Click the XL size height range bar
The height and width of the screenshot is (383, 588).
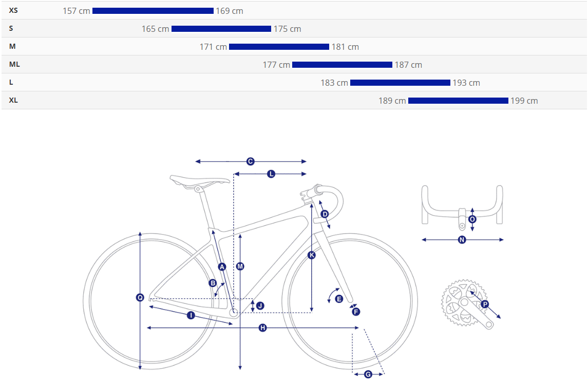458,101
